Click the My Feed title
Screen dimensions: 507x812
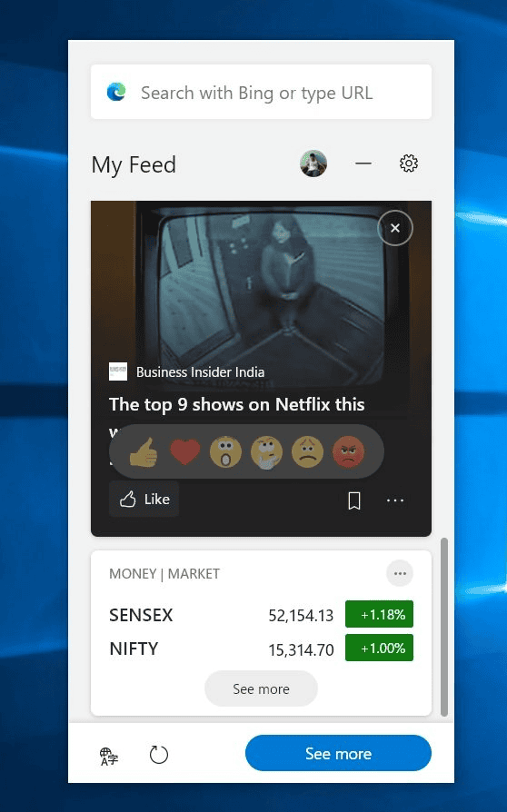click(x=134, y=164)
